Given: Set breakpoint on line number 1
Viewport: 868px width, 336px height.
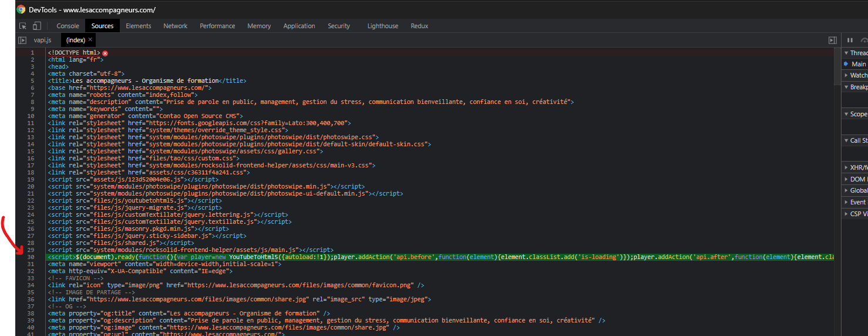Looking at the screenshot, I should [x=32, y=53].
